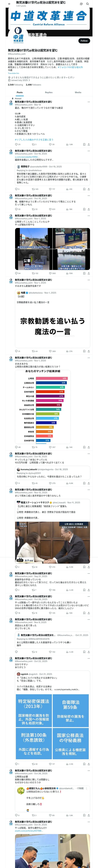Repost the Oct 19 青野桂子 quote post

[35, 189]
